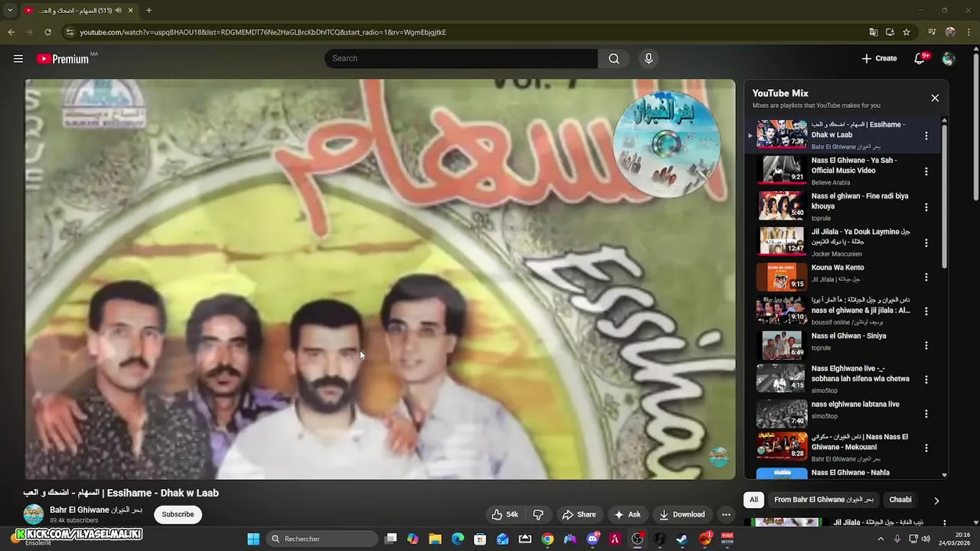The width and height of the screenshot is (980, 551).
Task: Open options for Nass el Ghiwan - Siniya
Action: (x=926, y=345)
